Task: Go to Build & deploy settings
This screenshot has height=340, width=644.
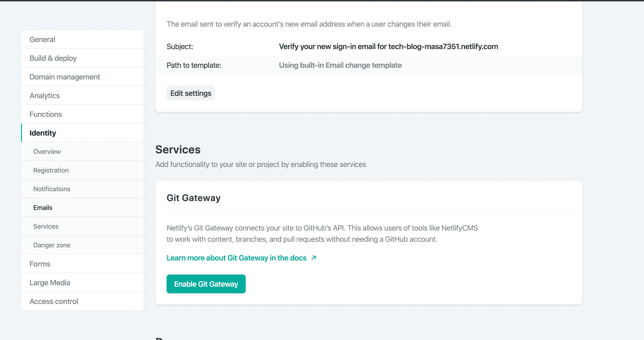Action: click(x=53, y=58)
